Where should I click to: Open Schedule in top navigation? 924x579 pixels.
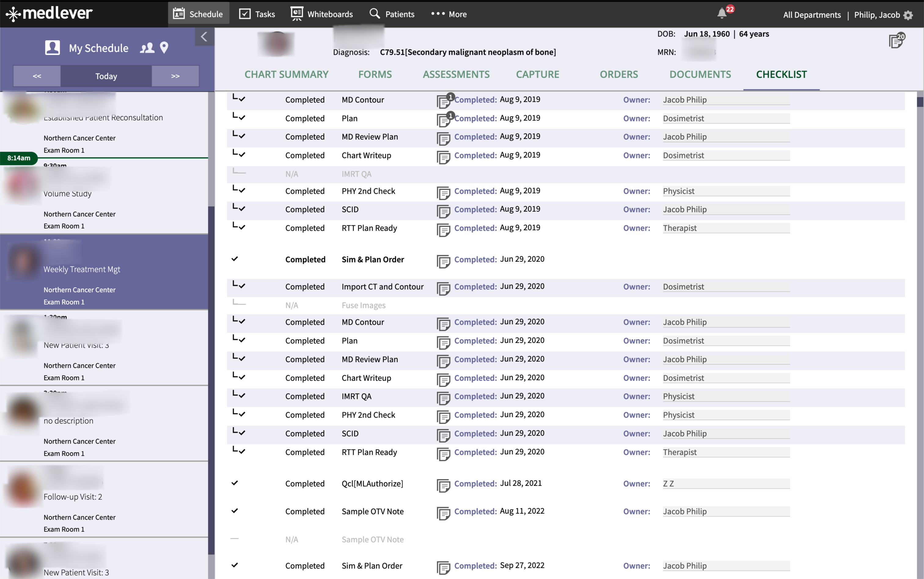tap(198, 13)
